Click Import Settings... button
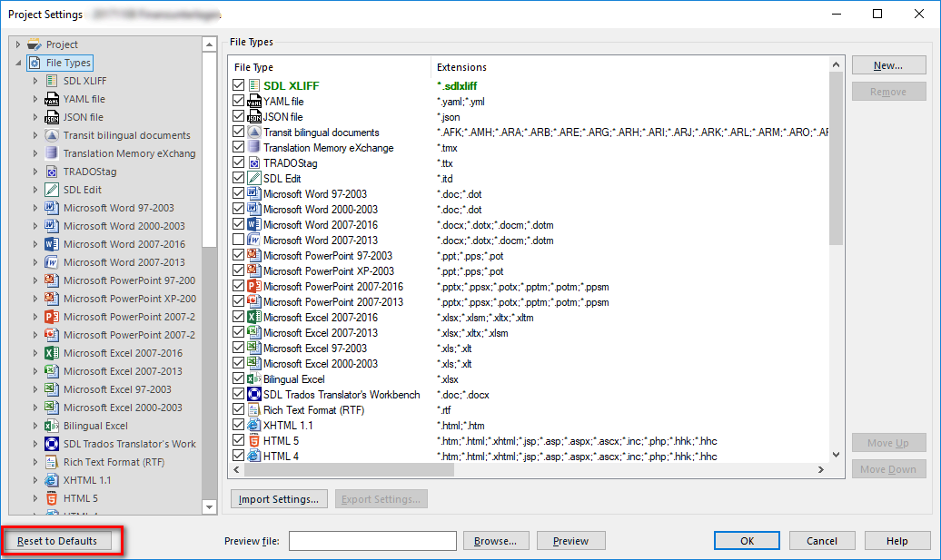The height and width of the screenshot is (560, 941). (279, 499)
